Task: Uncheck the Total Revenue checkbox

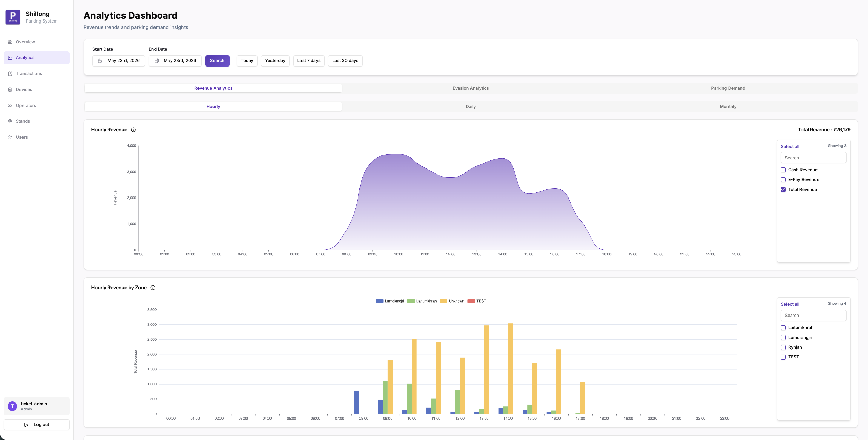Action: [783, 190]
